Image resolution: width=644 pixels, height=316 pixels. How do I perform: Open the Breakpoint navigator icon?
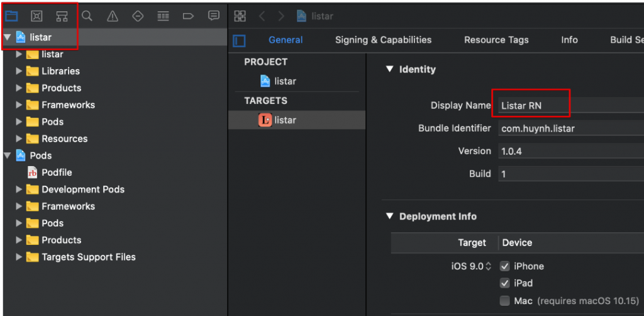pos(188,16)
